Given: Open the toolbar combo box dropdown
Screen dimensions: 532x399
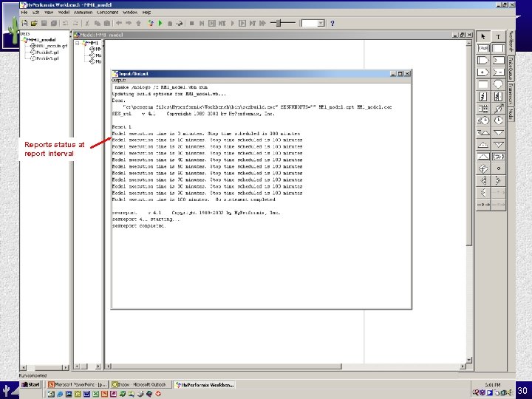Looking at the screenshot, I should pos(321,23).
